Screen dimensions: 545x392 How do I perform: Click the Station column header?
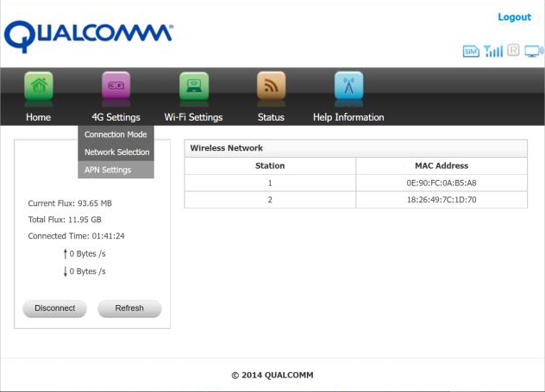[x=270, y=166]
